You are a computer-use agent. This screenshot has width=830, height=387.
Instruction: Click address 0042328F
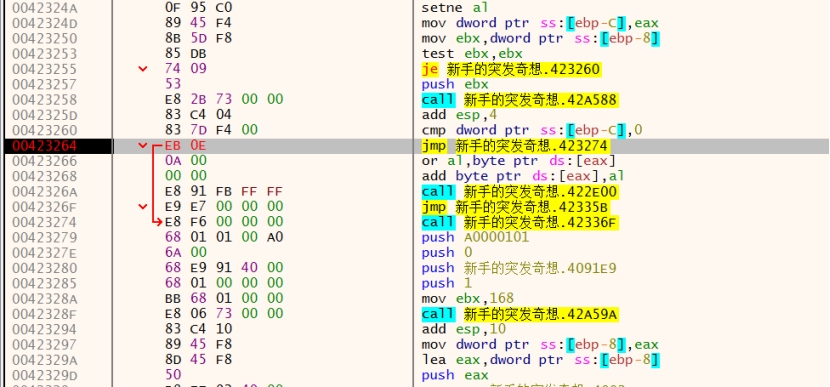44,314
